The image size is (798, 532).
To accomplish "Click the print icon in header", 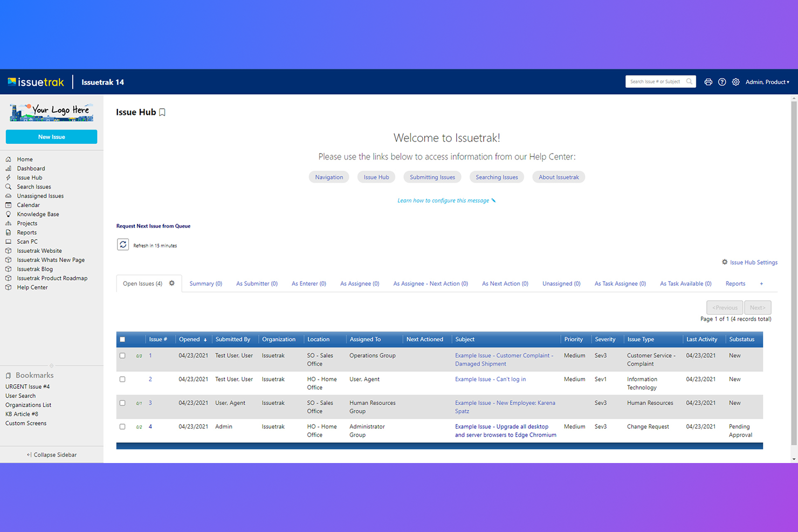I will (708, 82).
